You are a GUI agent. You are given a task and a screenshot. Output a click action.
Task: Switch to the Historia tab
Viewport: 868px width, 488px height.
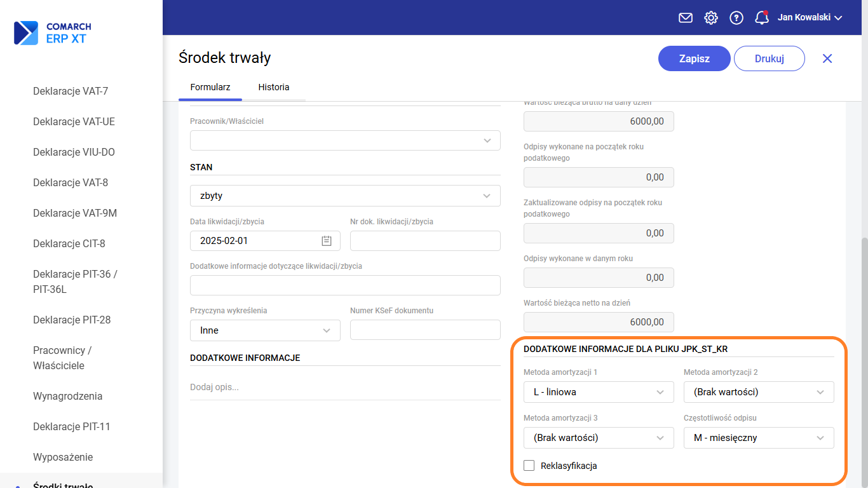(x=273, y=87)
